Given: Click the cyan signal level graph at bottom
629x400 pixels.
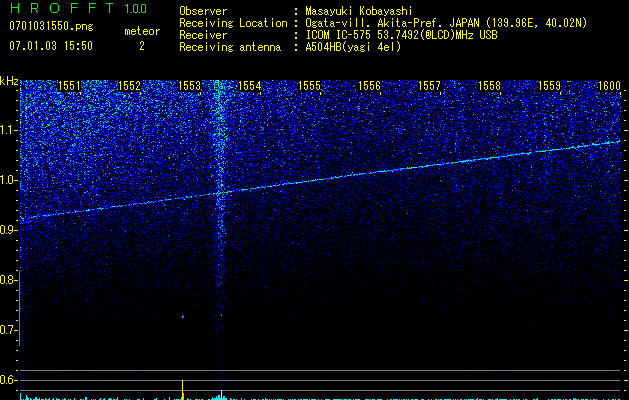Looking at the screenshot, I should pyautogui.click(x=321, y=398).
